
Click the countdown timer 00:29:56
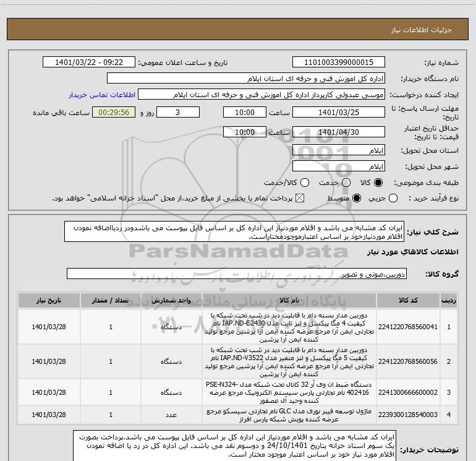point(114,113)
